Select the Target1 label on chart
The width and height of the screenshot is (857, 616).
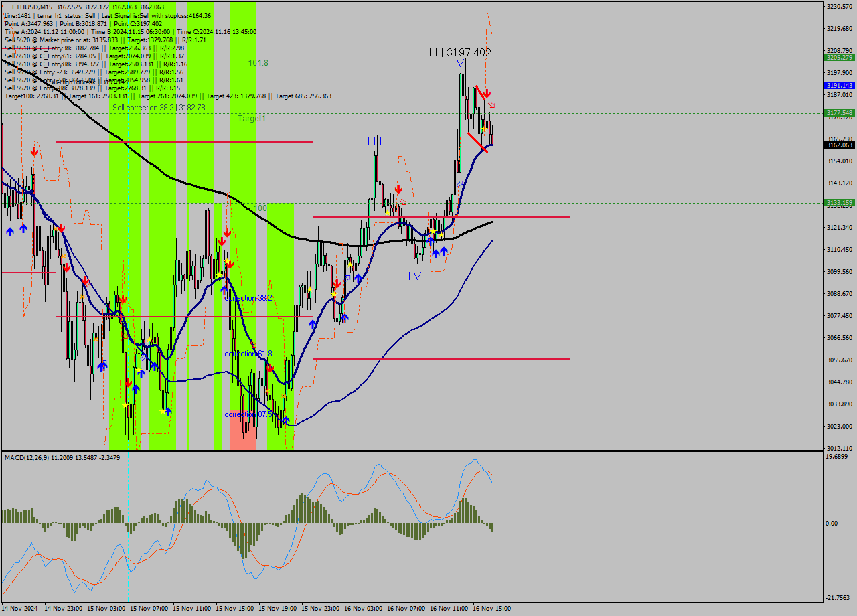click(252, 118)
